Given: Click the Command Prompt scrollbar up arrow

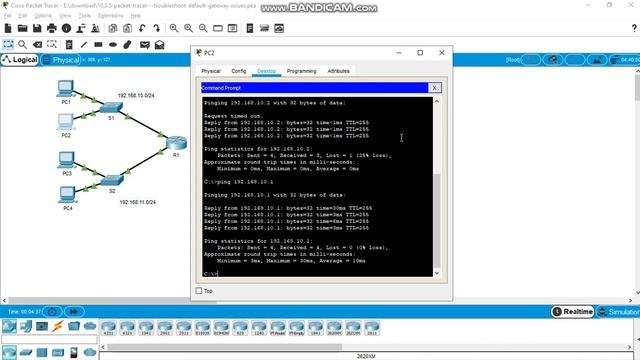Looking at the screenshot, I should point(437,101).
